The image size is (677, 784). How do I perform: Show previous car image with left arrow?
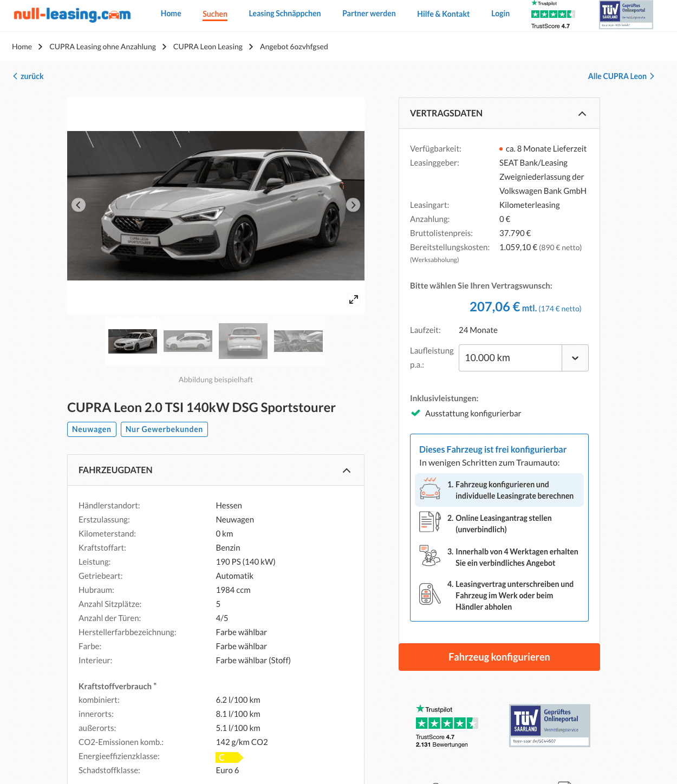pyautogui.click(x=79, y=205)
